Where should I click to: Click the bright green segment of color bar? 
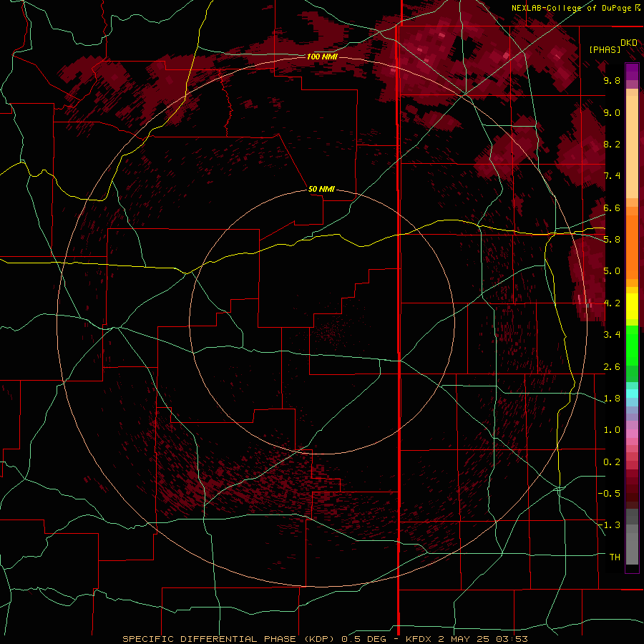pos(632,345)
